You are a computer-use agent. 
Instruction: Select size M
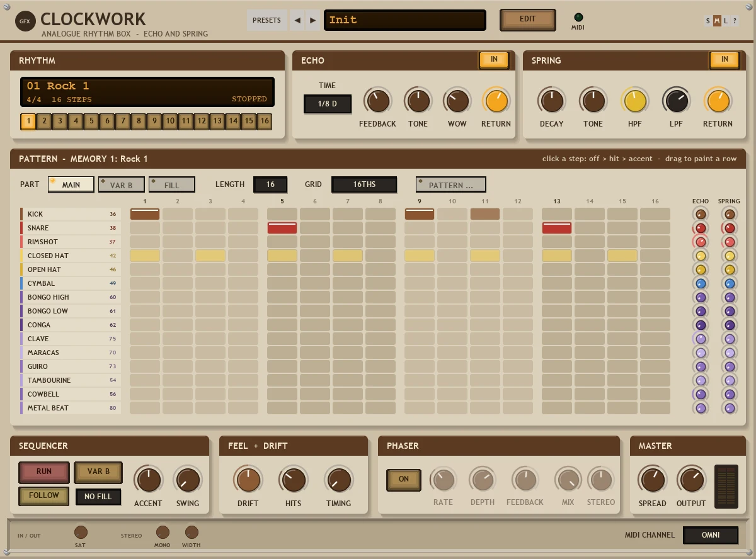pyautogui.click(x=717, y=21)
